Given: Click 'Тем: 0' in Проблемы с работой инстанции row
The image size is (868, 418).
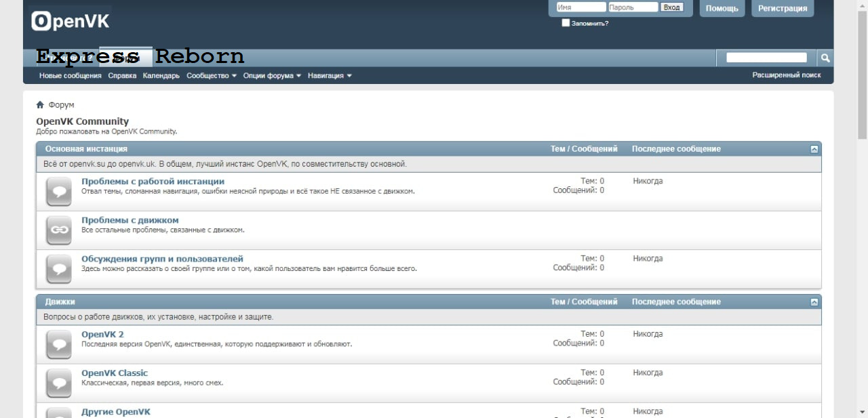Looking at the screenshot, I should point(592,181).
